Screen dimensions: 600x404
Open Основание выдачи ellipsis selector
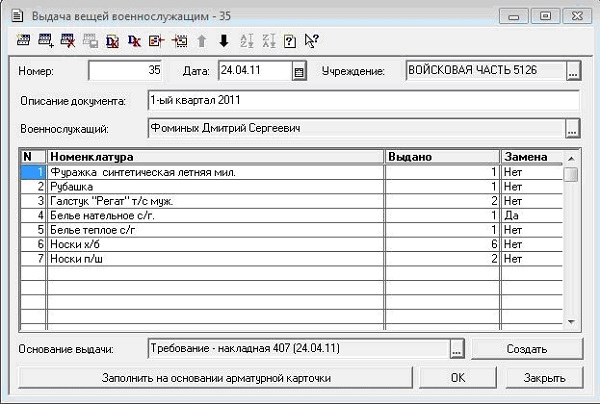(457, 349)
